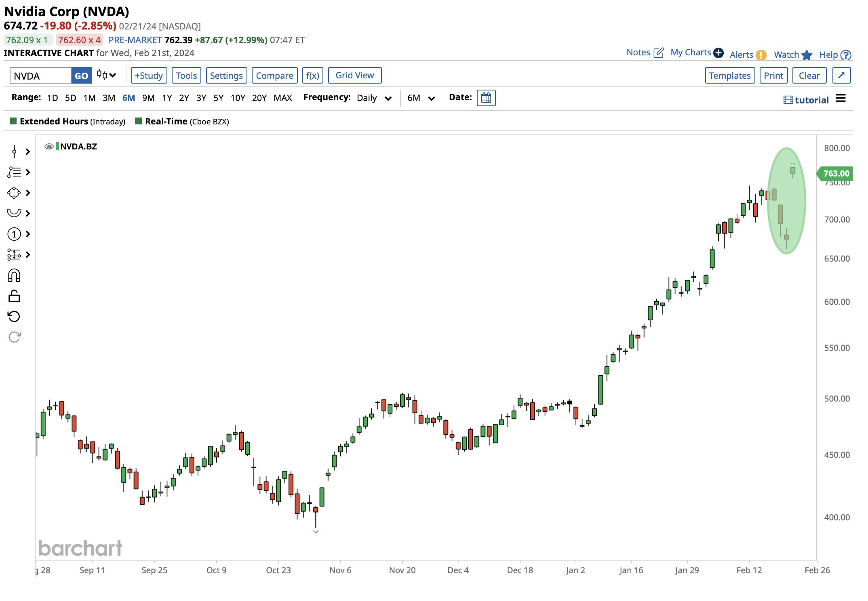Click the Watch star icon
Viewport: 868px width, 601px height.
click(x=807, y=55)
